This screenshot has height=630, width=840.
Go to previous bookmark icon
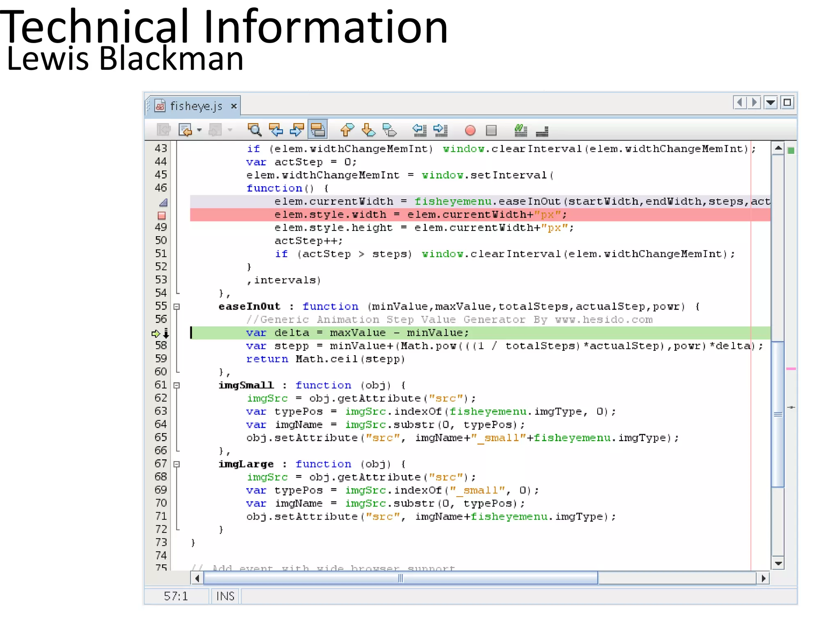(347, 130)
